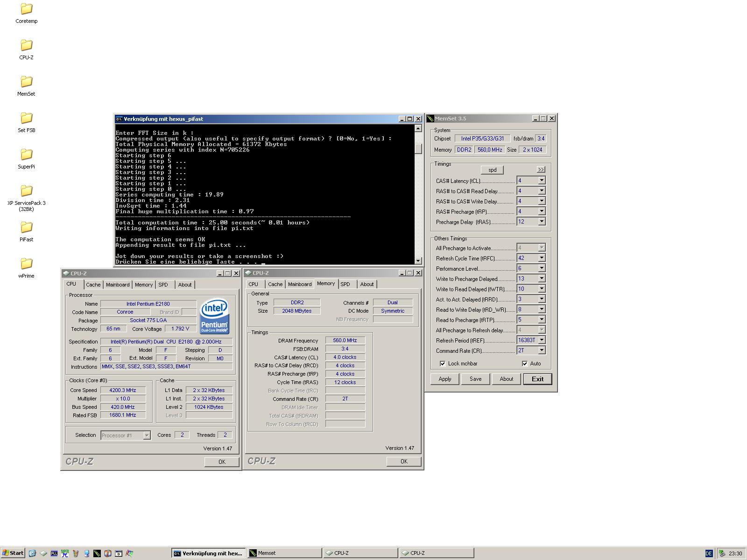The width and height of the screenshot is (747, 560).
Task: Click the DE language indicator
Action: tap(709, 553)
